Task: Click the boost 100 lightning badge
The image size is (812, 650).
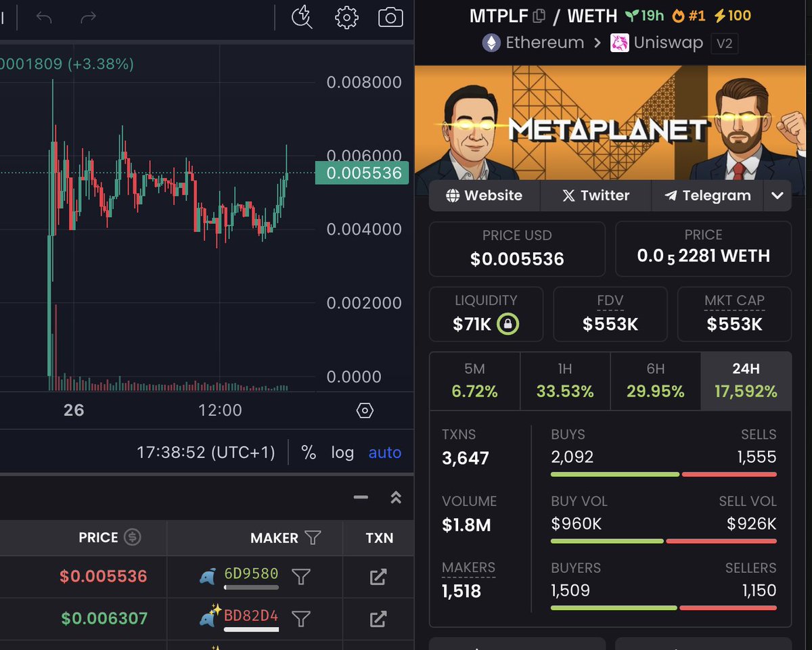Action: (x=733, y=16)
